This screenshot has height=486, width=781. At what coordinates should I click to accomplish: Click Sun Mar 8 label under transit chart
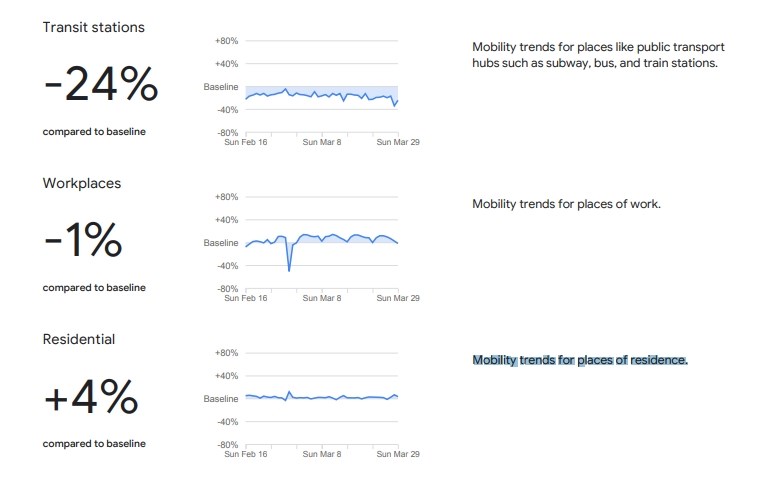(322, 142)
